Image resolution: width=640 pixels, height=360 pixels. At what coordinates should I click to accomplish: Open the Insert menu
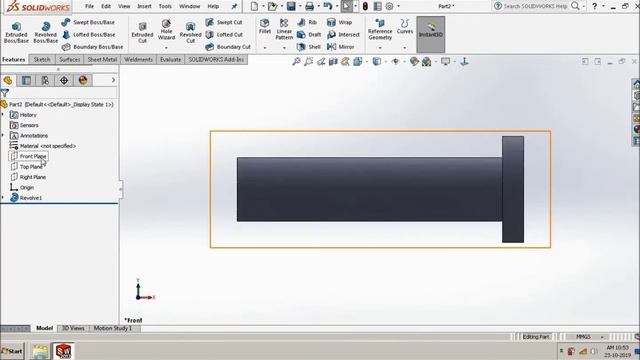click(x=144, y=6)
